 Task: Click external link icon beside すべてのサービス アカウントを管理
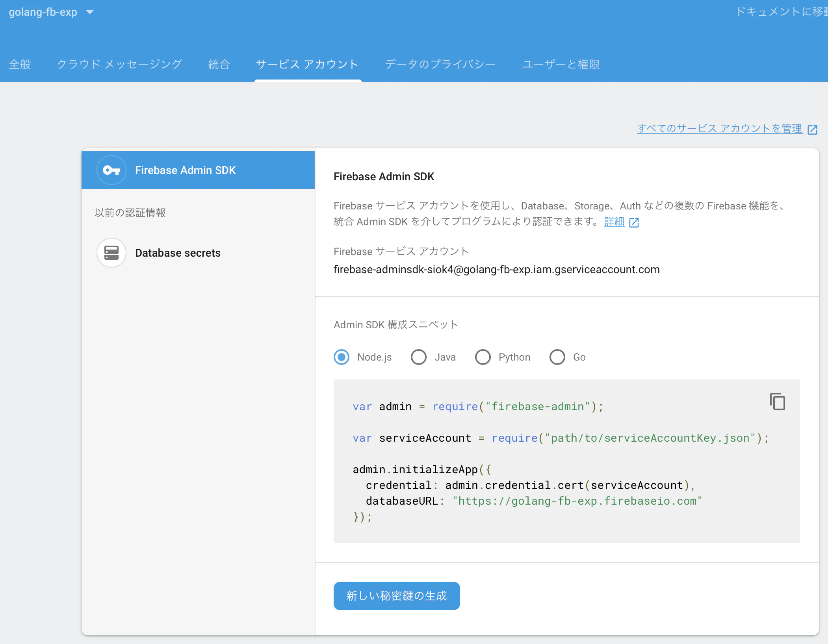pos(813,130)
